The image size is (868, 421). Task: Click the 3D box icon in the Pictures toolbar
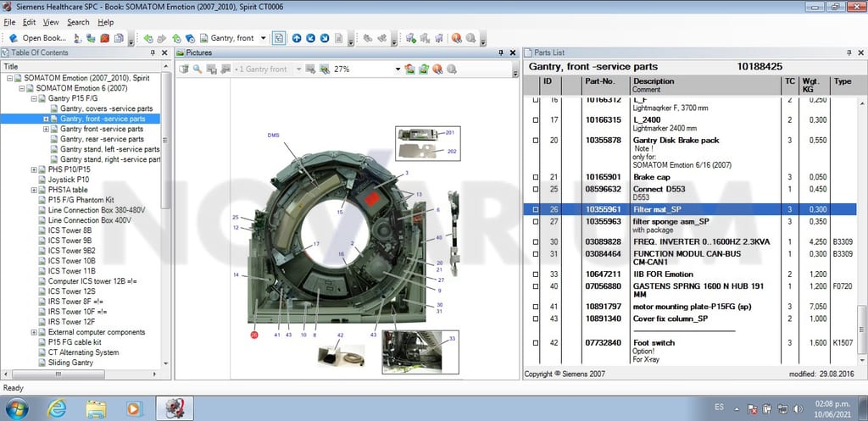click(x=183, y=69)
